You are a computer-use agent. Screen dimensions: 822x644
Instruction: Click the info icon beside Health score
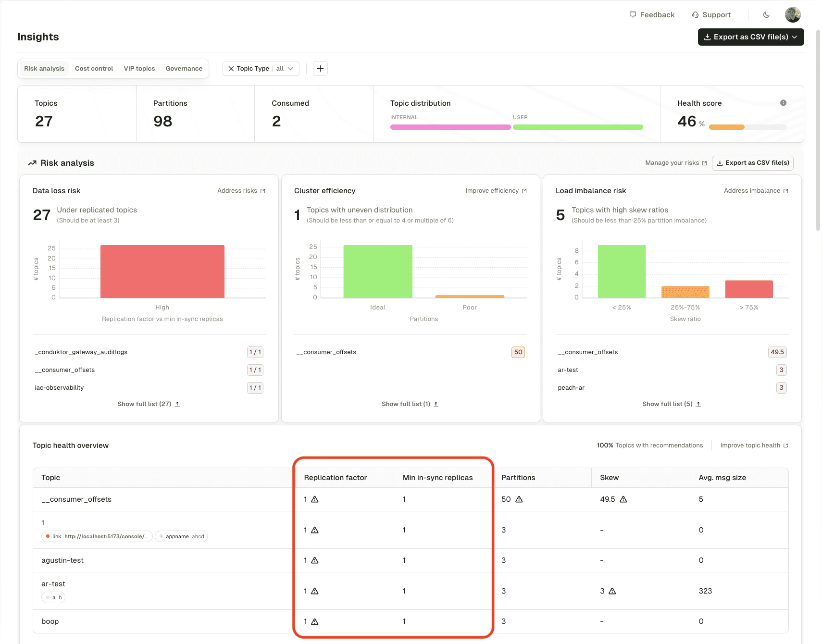(783, 102)
